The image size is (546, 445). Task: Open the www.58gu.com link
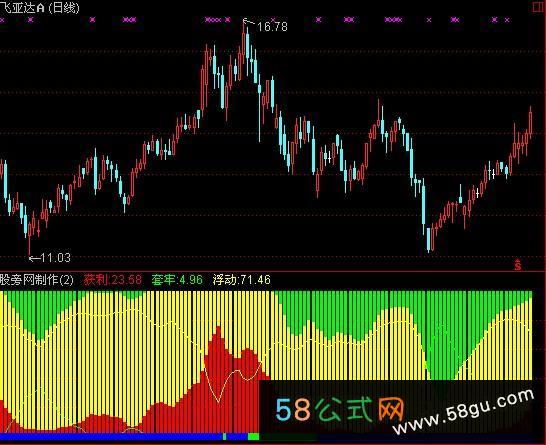(464, 412)
